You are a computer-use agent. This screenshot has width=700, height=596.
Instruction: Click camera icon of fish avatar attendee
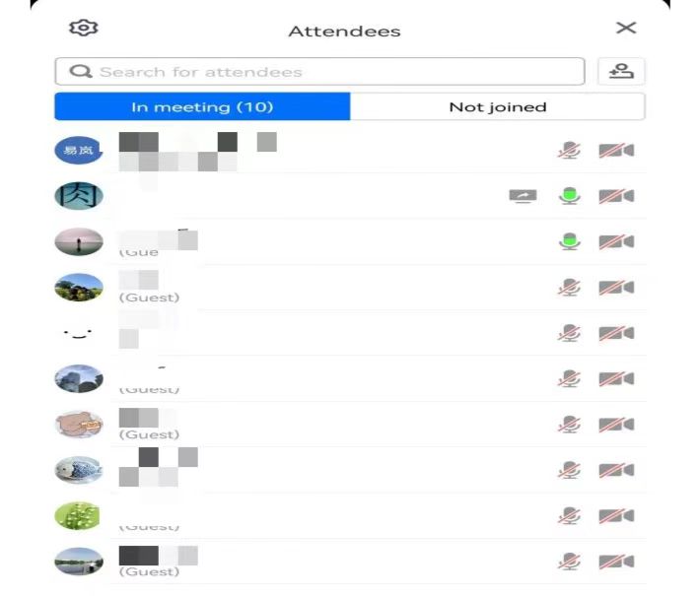pos(616,470)
